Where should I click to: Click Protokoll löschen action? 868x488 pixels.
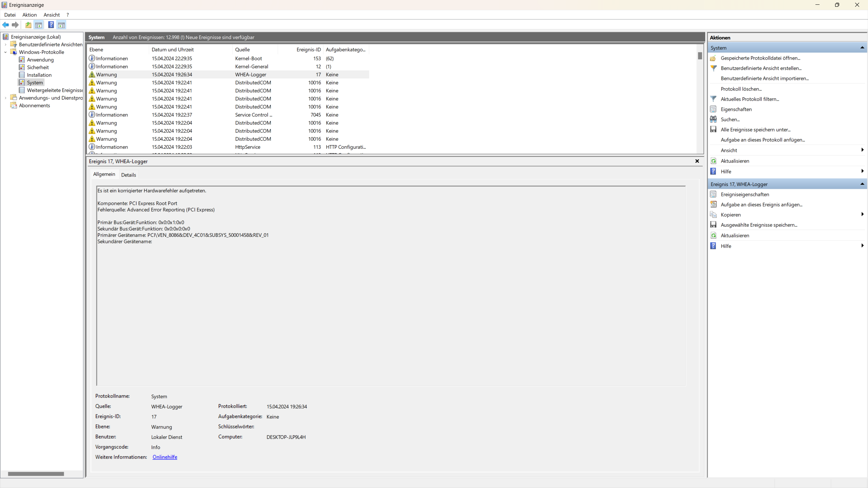pyautogui.click(x=741, y=89)
